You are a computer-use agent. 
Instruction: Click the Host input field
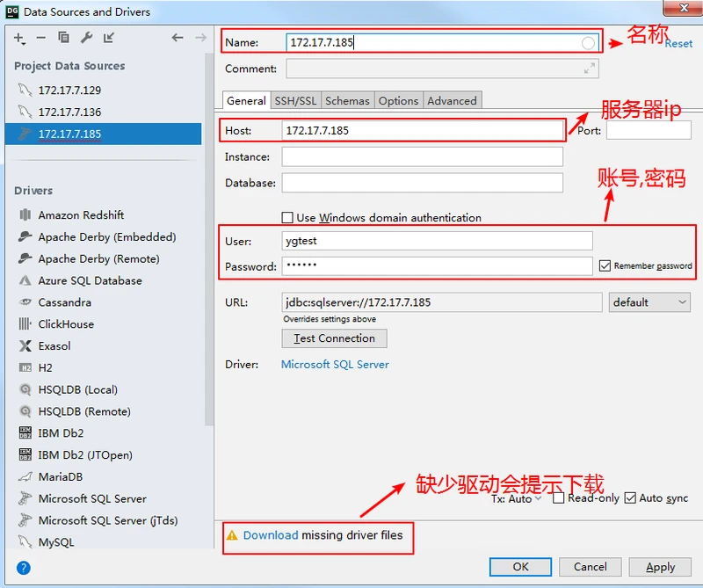[423, 130]
